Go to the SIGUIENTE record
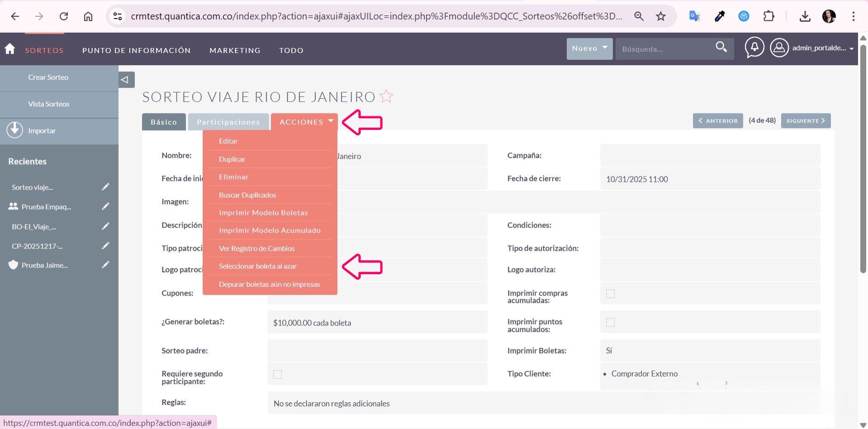 pos(805,121)
